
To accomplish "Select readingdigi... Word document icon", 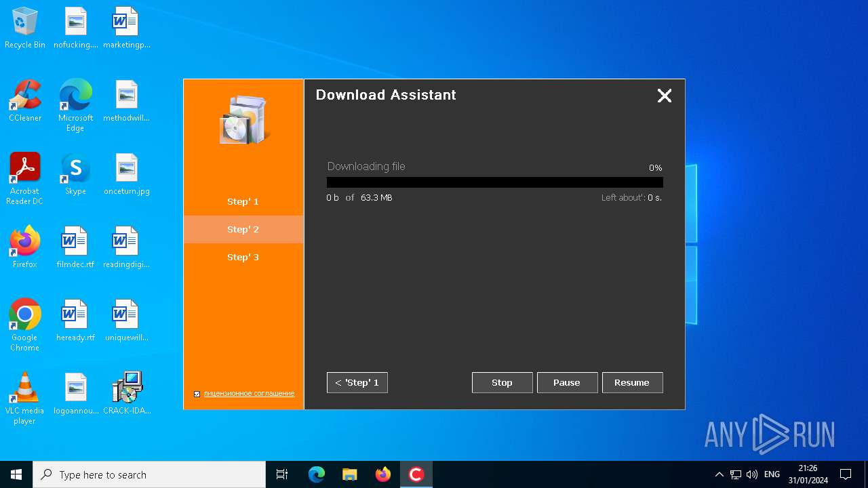I will tap(127, 248).
